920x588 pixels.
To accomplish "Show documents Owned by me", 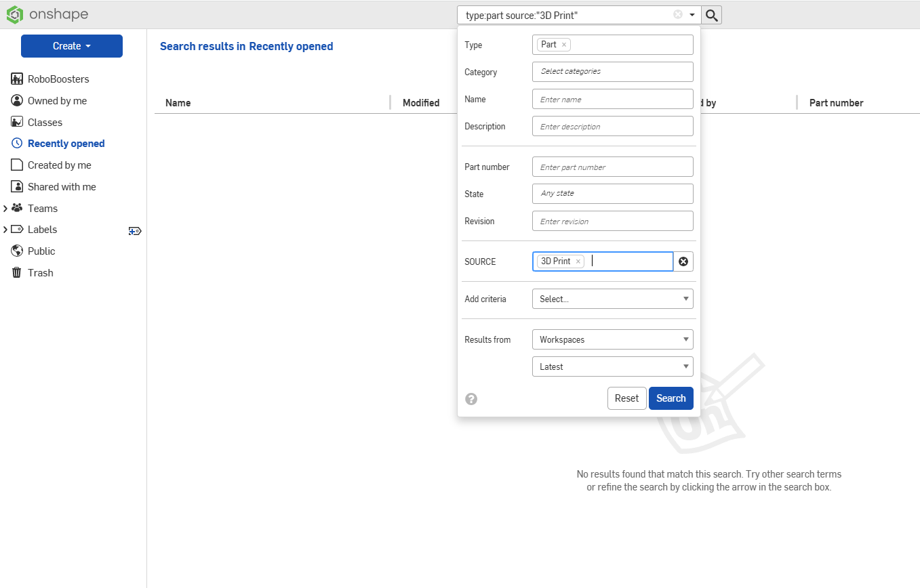I will click(x=57, y=101).
